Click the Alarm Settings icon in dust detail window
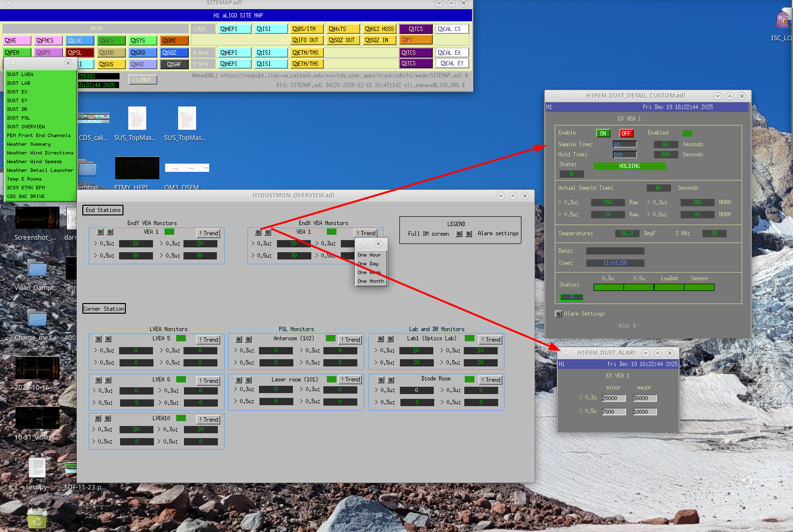The image size is (793, 532). [559, 314]
